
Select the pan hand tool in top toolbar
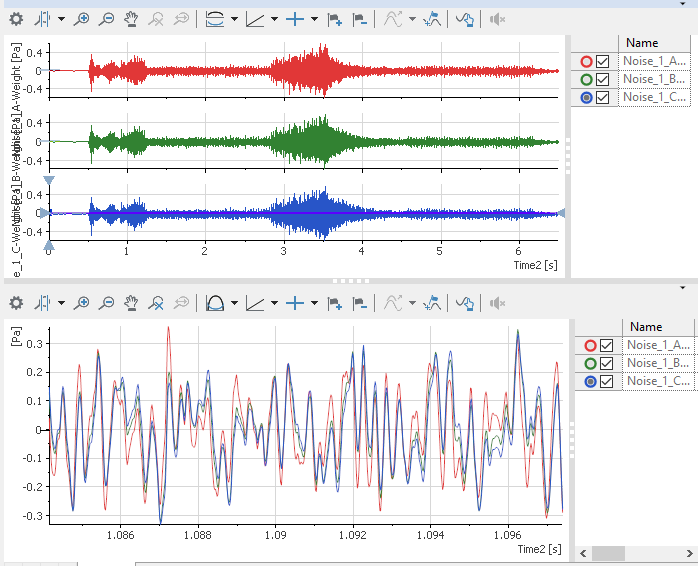click(x=131, y=19)
